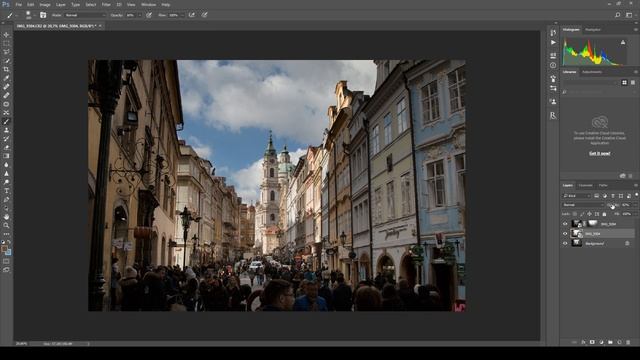Open the Window menu
This screenshot has width=640, height=360.
click(149, 4)
